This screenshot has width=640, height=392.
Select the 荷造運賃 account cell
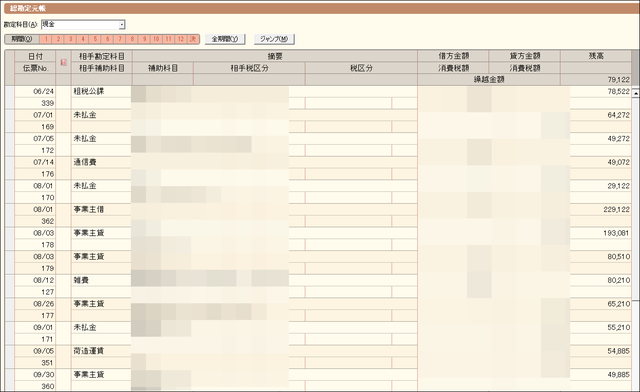pyautogui.click(x=101, y=351)
